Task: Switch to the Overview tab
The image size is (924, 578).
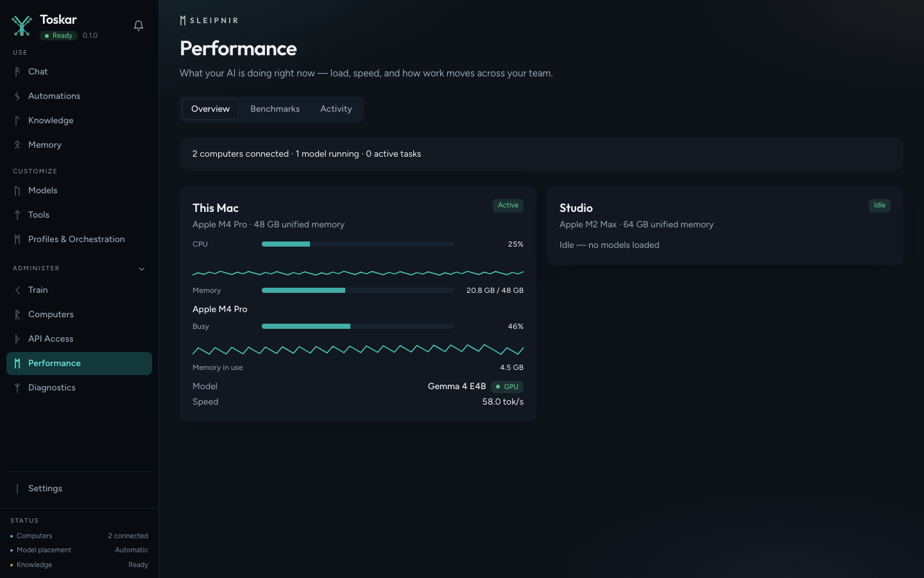Action: [x=210, y=109]
